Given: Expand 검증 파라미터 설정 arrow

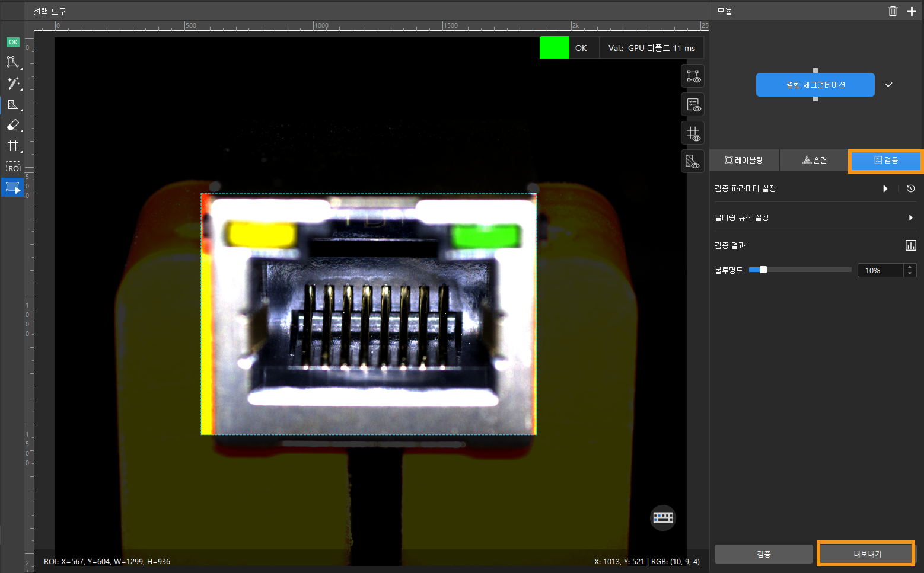Looking at the screenshot, I should point(885,188).
